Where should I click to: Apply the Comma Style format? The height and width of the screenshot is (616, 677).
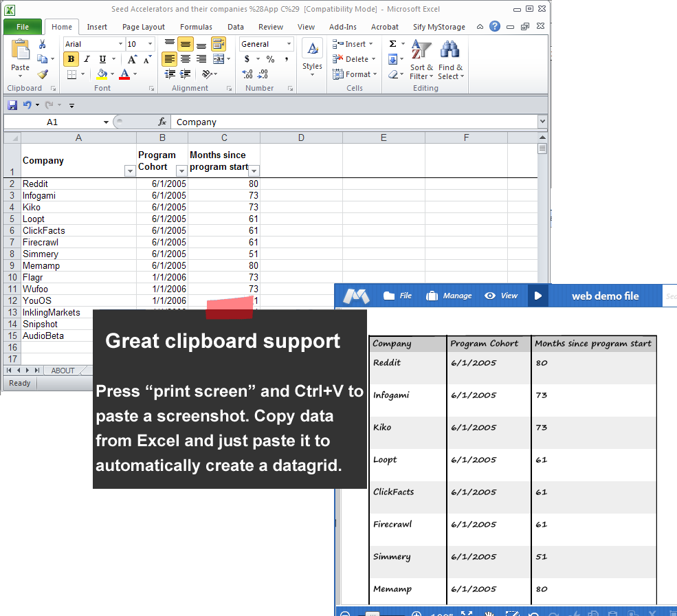(x=286, y=59)
